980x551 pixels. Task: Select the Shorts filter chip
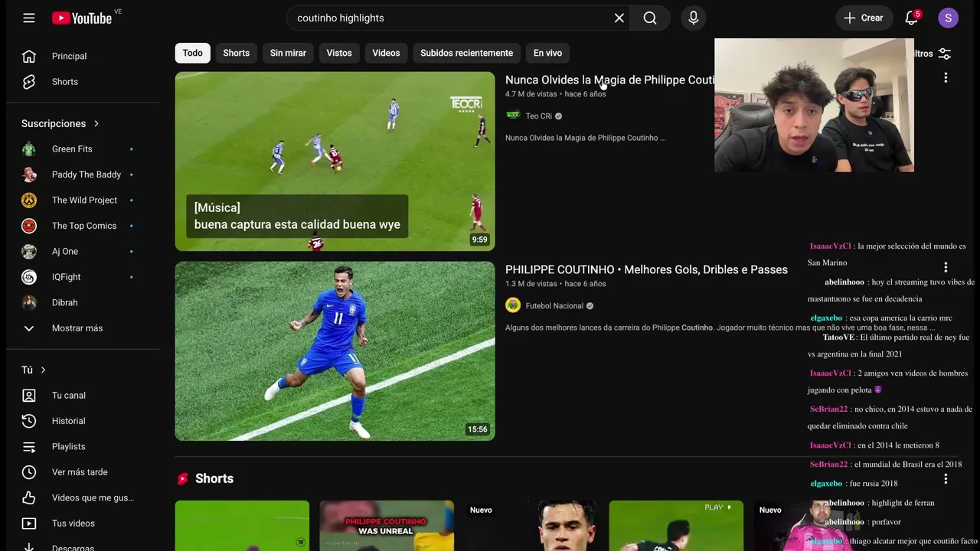236,53
